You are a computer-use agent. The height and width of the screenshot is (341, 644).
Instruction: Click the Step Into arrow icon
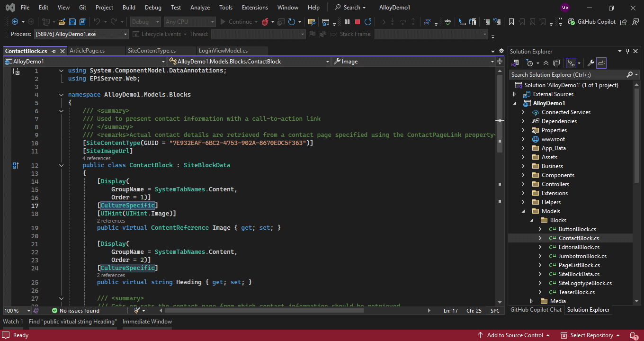[x=392, y=21]
